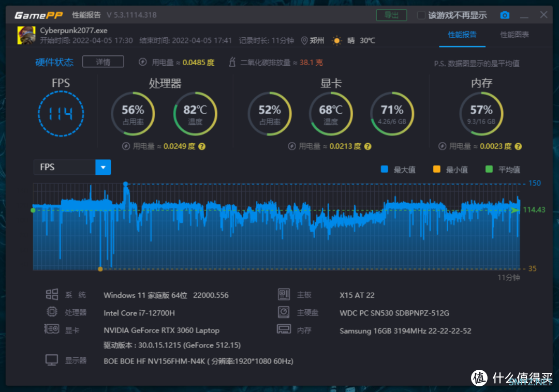Click the 114.43 average value label
The height and width of the screenshot is (392, 559).
(534, 210)
